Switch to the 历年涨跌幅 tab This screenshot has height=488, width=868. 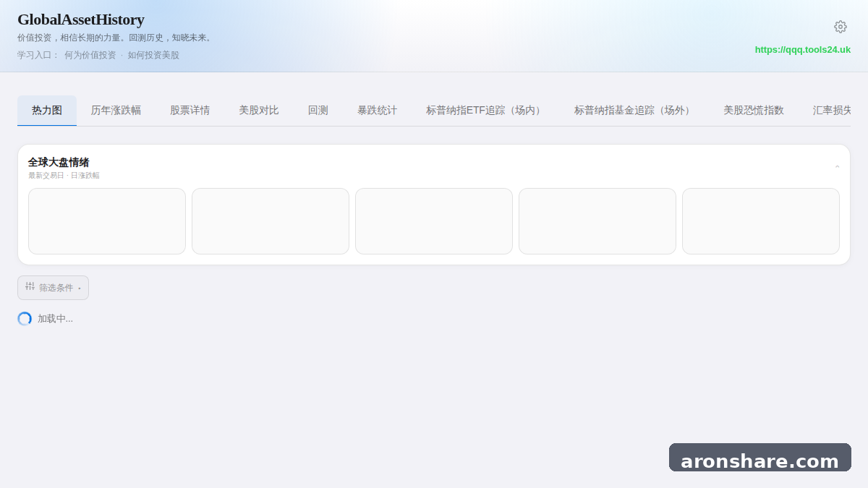[116, 111]
